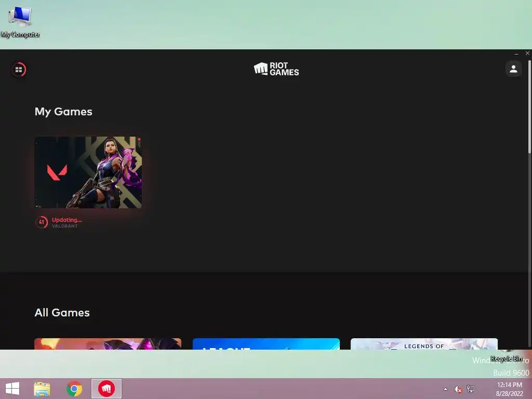Open the account profile icon

[513, 69]
